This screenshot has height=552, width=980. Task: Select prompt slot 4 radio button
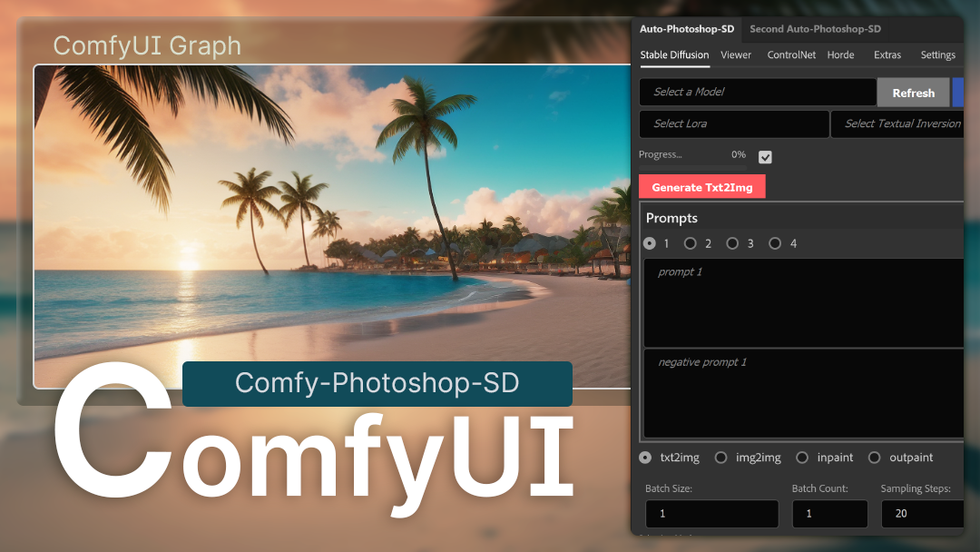pyautogui.click(x=775, y=243)
